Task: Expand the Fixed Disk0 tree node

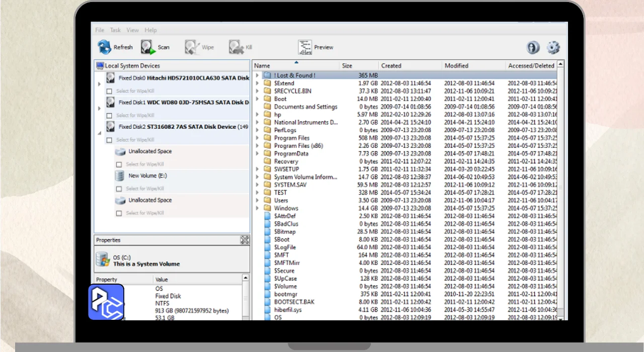Action: (99, 84)
